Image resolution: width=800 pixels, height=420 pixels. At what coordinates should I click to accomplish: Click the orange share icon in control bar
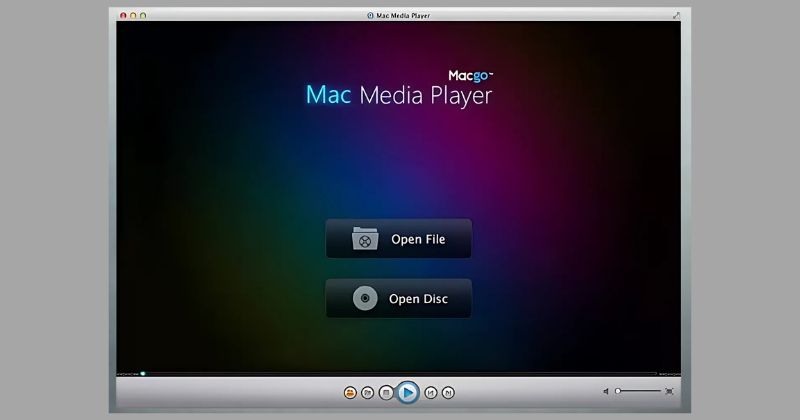click(x=350, y=392)
